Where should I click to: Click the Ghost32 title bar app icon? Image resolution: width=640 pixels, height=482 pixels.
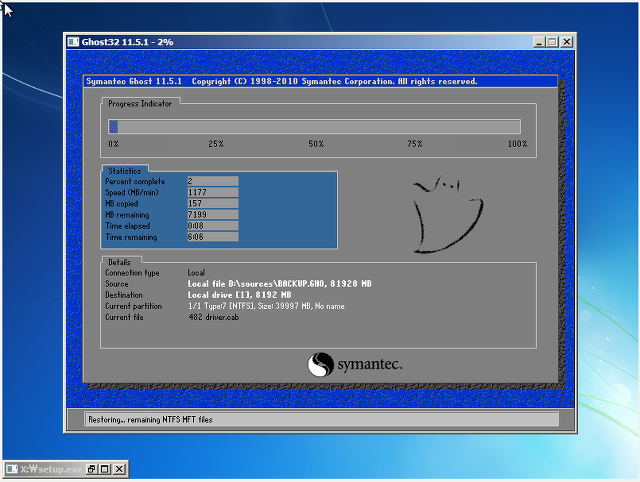(x=73, y=42)
